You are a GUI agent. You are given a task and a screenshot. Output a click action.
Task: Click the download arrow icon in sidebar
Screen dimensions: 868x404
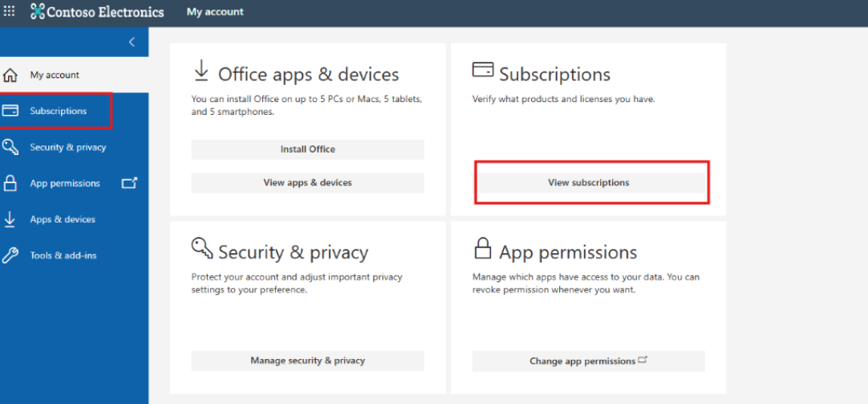(10, 219)
